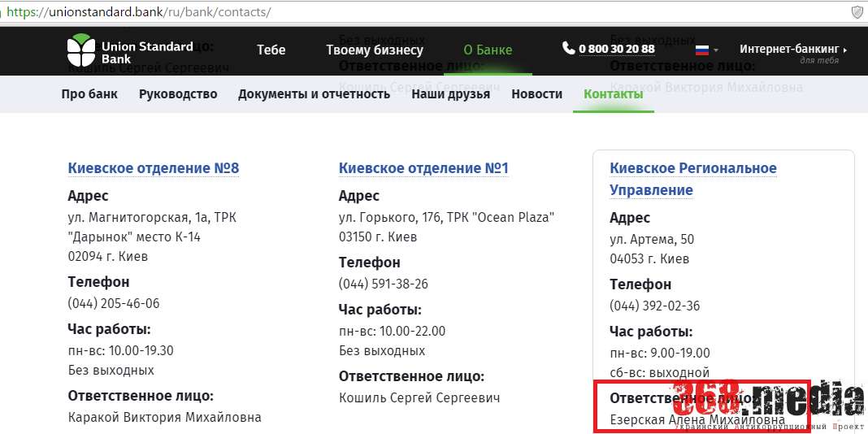Viewport: 868px width, 434px height.
Task: Open the Киевское отделение №1 link
Action: [x=423, y=168]
